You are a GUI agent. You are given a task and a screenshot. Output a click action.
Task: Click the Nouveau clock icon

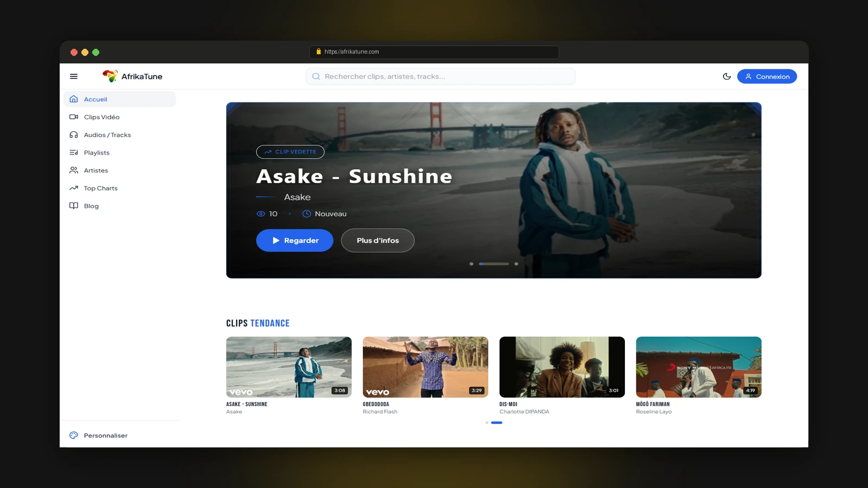(x=307, y=214)
